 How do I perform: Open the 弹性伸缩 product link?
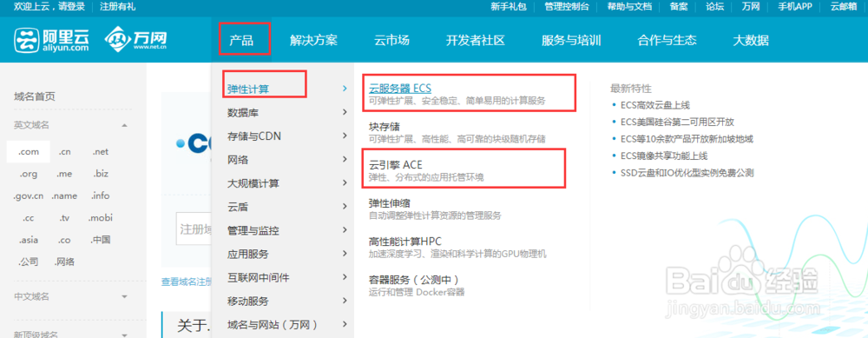pyautogui.click(x=389, y=203)
